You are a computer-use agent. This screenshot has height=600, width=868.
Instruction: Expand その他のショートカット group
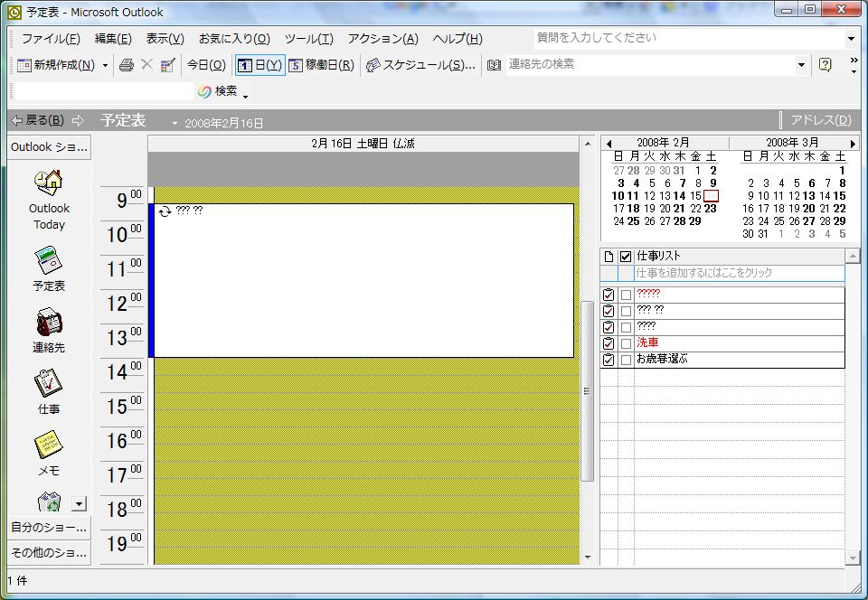point(49,552)
